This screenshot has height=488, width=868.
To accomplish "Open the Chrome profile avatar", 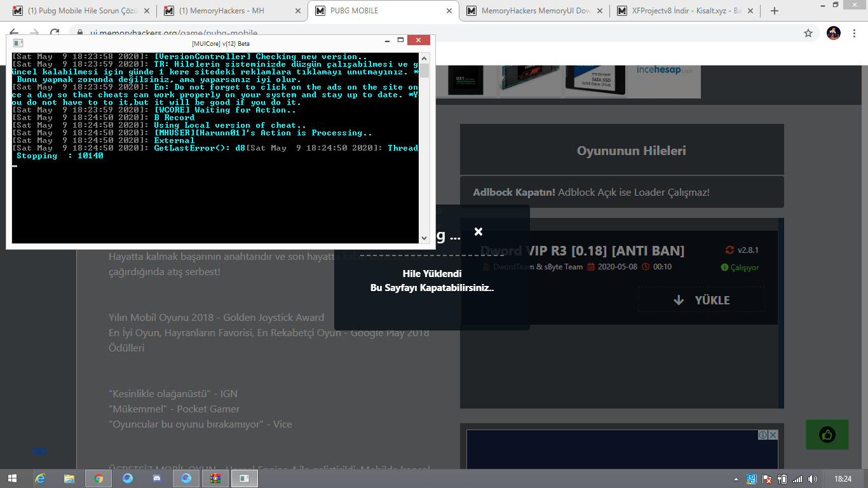I will coord(834,33).
